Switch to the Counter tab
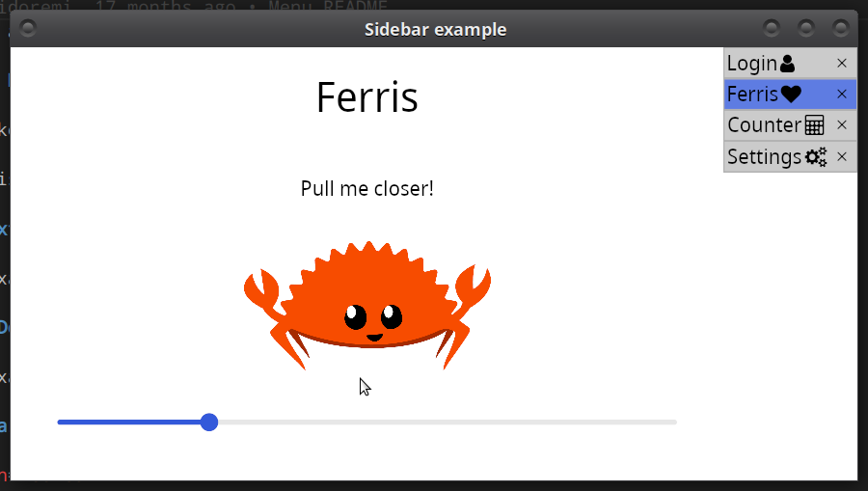Image resolution: width=868 pixels, height=491 pixels. [x=790, y=125]
